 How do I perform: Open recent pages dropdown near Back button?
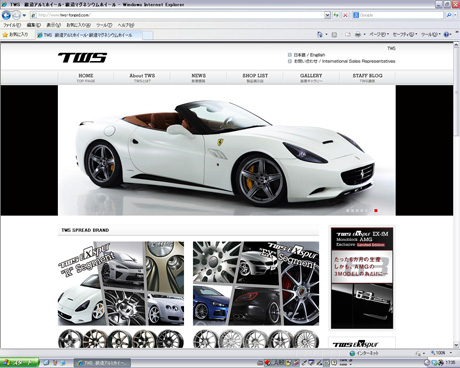pos(24,15)
